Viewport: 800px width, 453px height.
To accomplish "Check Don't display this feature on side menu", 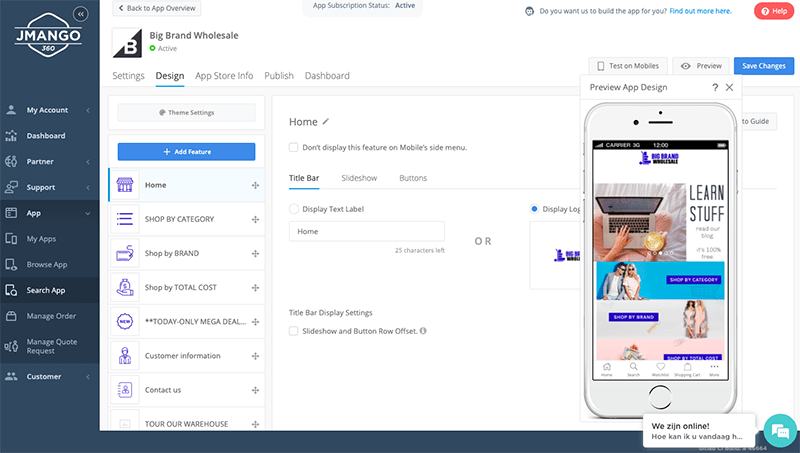I will [293, 147].
